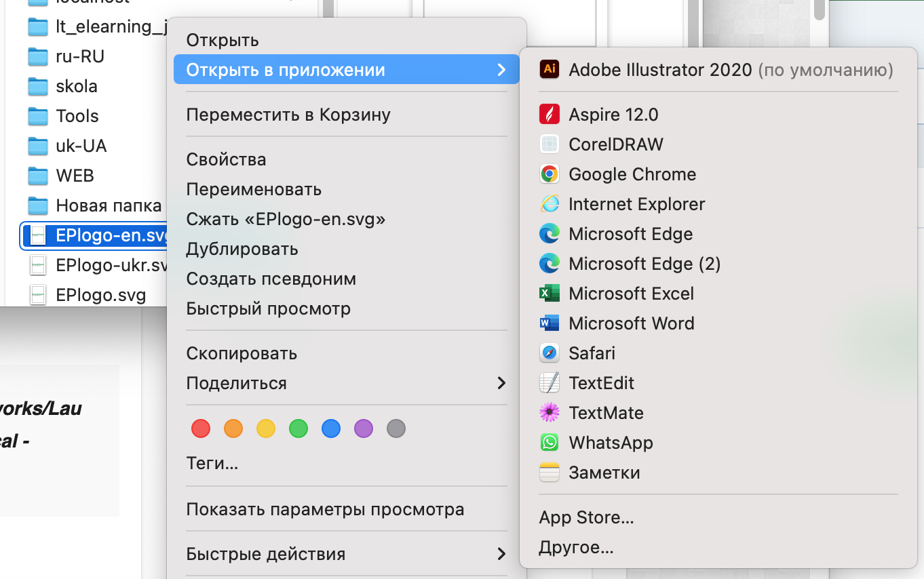Select the Tools folder icon

click(37, 116)
